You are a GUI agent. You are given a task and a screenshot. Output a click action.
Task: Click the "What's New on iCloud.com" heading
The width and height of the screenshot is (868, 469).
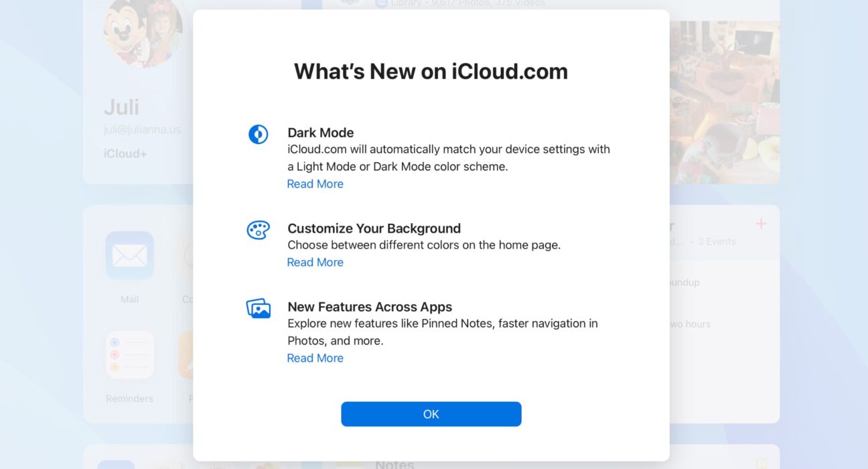tap(431, 71)
